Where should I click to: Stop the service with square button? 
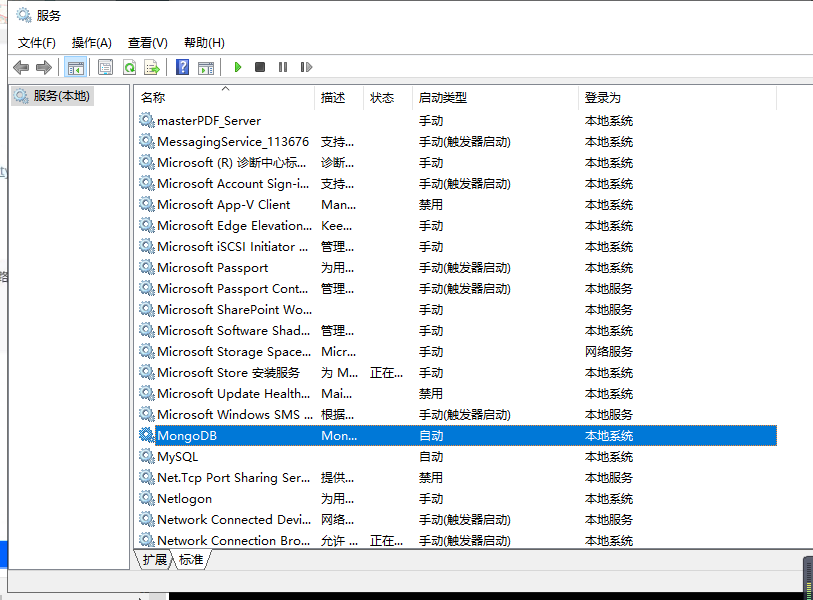260,67
